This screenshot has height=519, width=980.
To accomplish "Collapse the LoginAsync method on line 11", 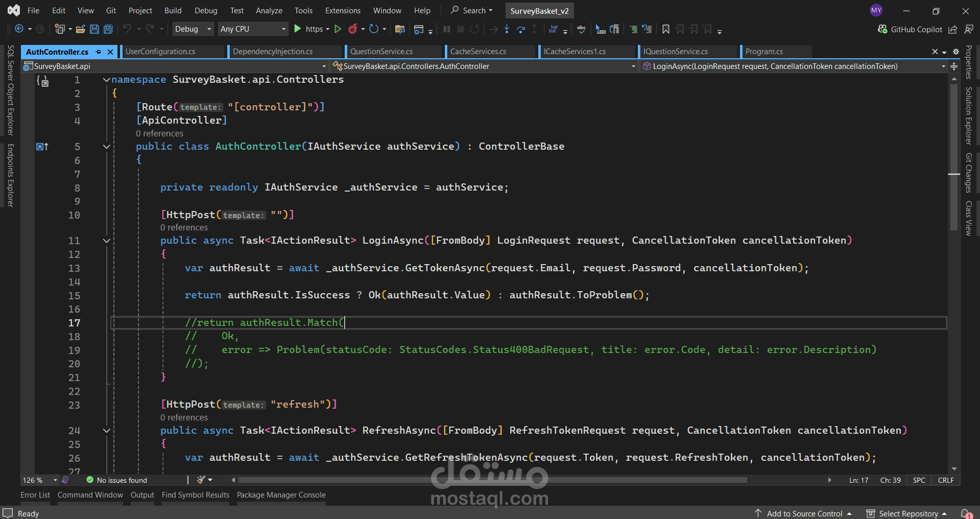I will pos(106,241).
